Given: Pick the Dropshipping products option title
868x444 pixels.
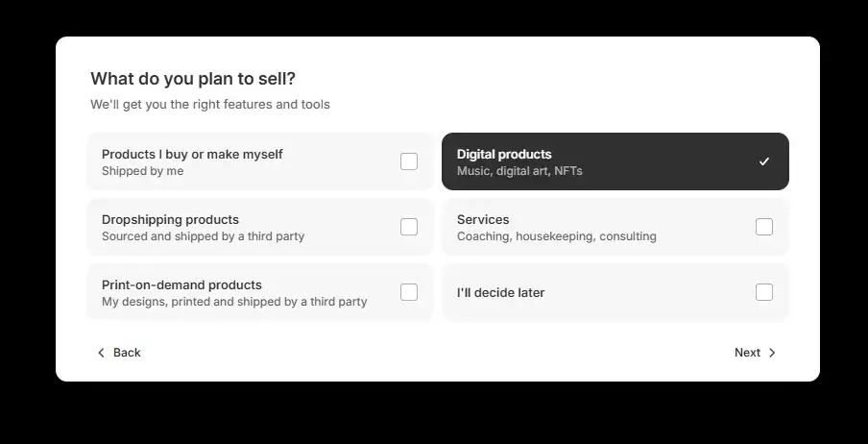Looking at the screenshot, I should click(170, 219).
